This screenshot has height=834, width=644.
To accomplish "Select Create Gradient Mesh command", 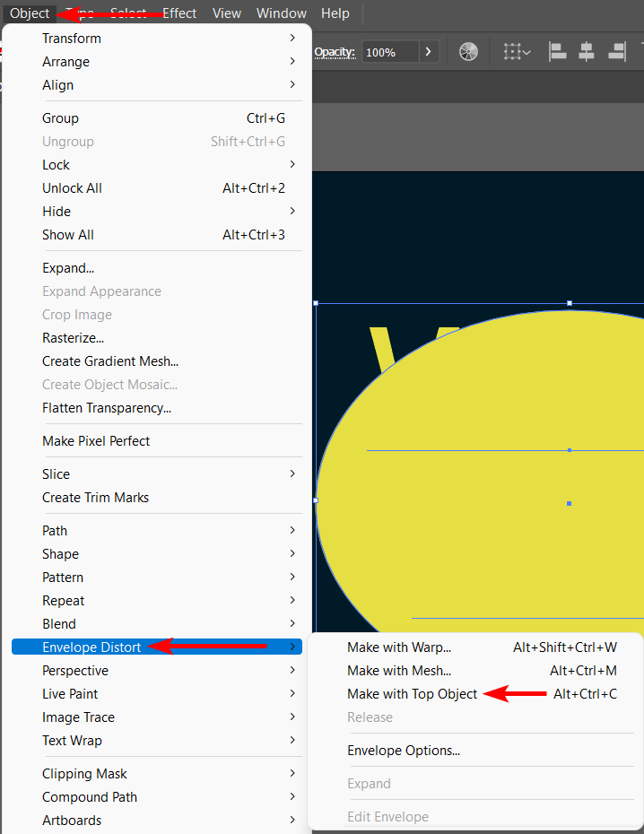I will point(110,361).
